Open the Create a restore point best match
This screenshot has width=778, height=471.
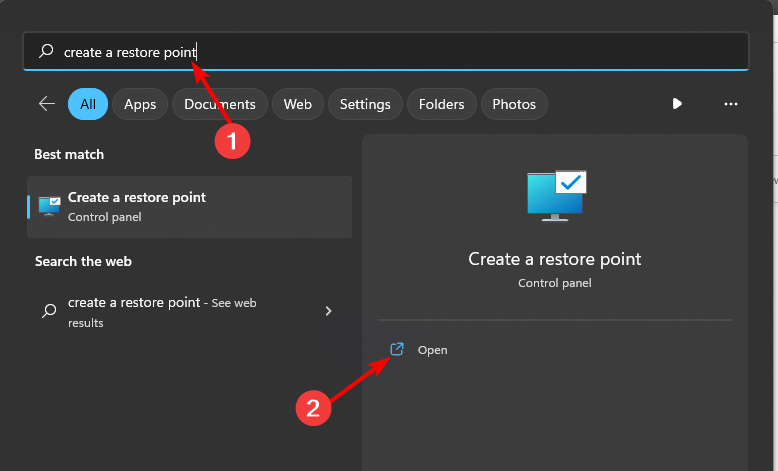pos(190,206)
